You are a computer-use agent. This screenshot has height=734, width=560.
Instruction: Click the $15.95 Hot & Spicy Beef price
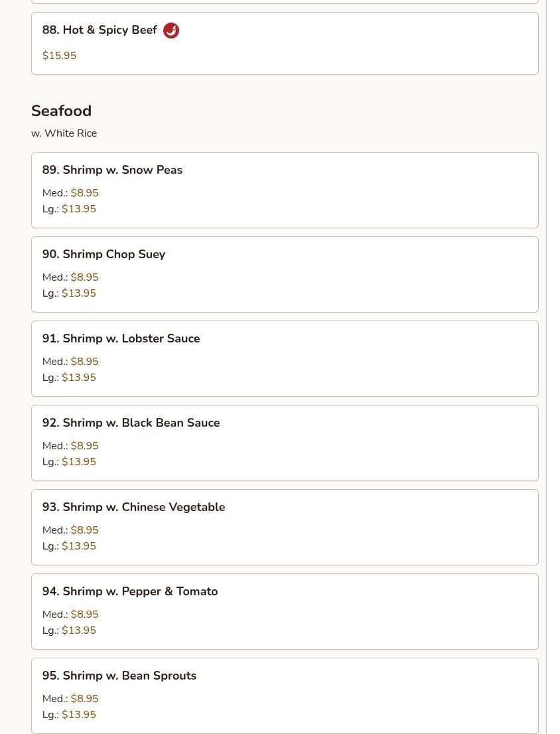pyautogui.click(x=59, y=56)
